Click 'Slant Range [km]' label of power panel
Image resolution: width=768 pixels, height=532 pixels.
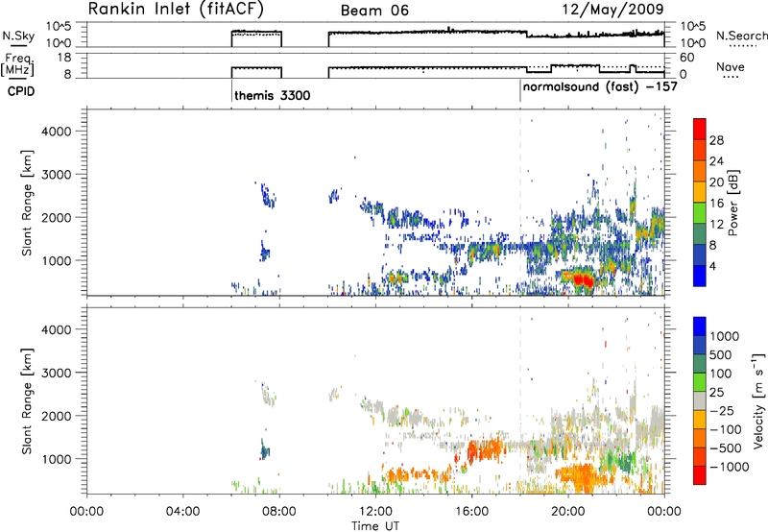pyautogui.click(x=27, y=203)
